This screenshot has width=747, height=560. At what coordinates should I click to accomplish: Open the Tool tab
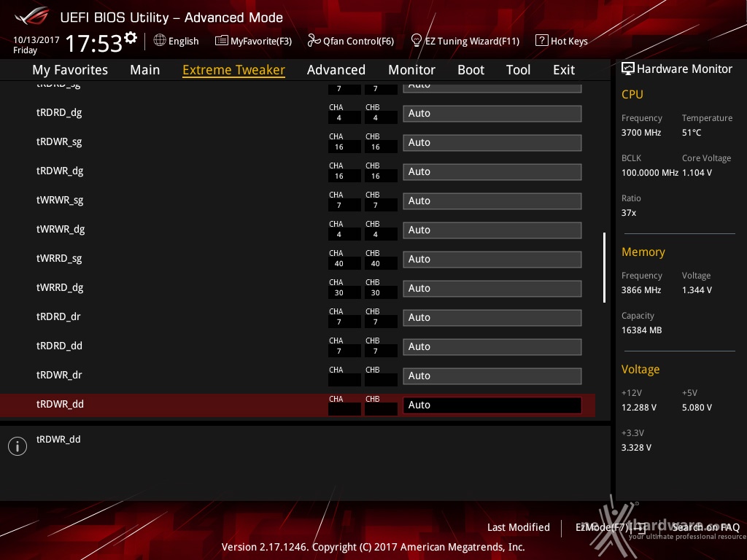[519, 70]
